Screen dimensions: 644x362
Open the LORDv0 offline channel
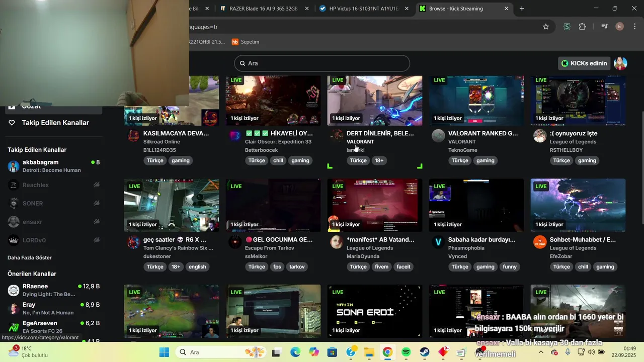point(54,240)
